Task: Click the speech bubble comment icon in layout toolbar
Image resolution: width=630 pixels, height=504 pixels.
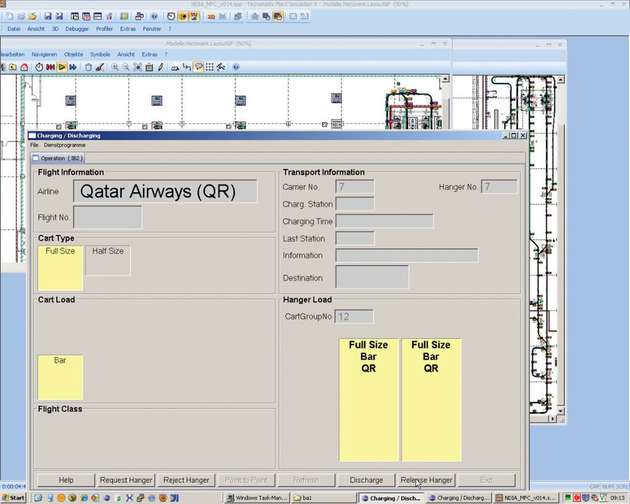Action: coord(199,68)
